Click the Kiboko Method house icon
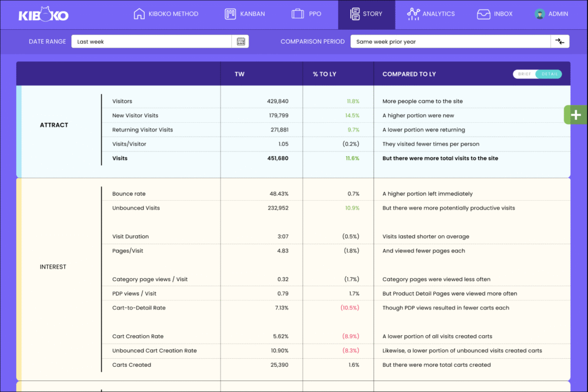This screenshot has width=588, height=392. pyautogui.click(x=139, y=14)
